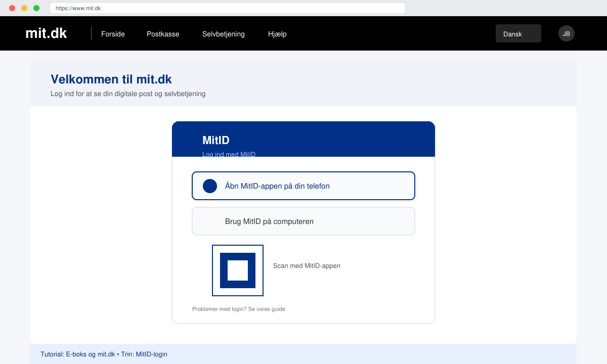The height and width of the screenshot is (364, 607).
Task: Go to Postkasse in navigation
Action: [163, 34]
